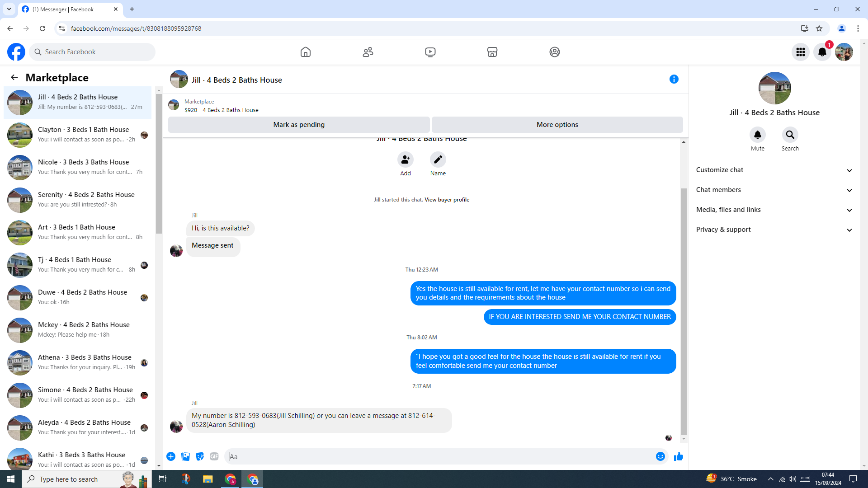Click Type here to search on taskbar

[x=87, y=479]
